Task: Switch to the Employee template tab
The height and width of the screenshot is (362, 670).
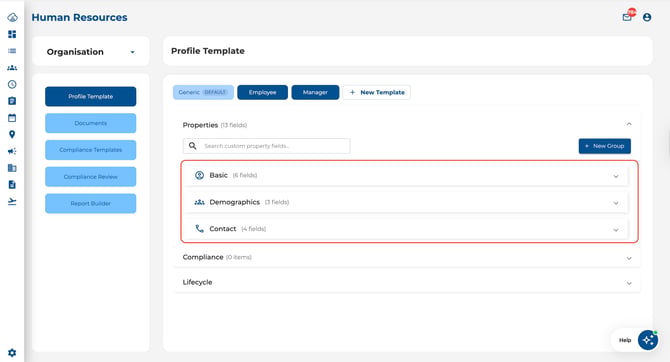Action: 262,92
